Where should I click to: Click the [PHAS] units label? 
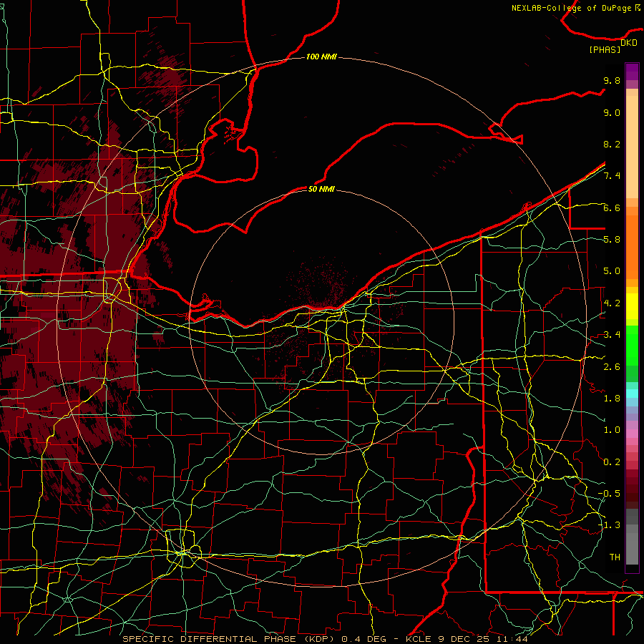[605, 49]
